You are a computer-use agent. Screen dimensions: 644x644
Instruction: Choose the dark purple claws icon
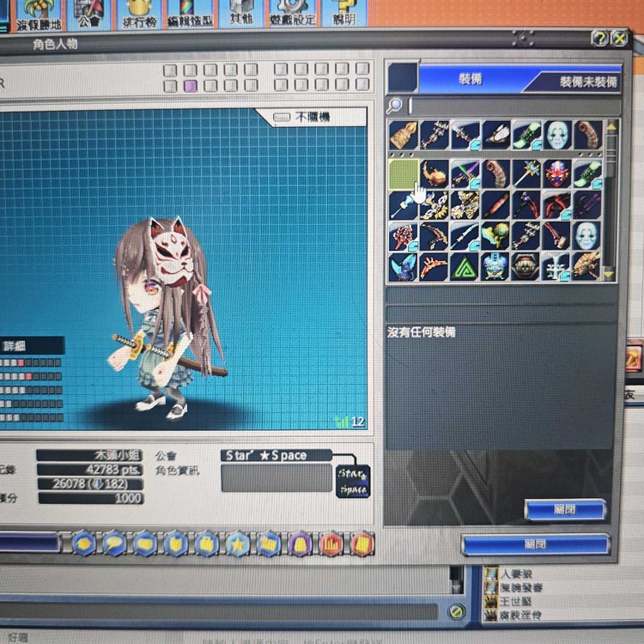tap(587, 204)
